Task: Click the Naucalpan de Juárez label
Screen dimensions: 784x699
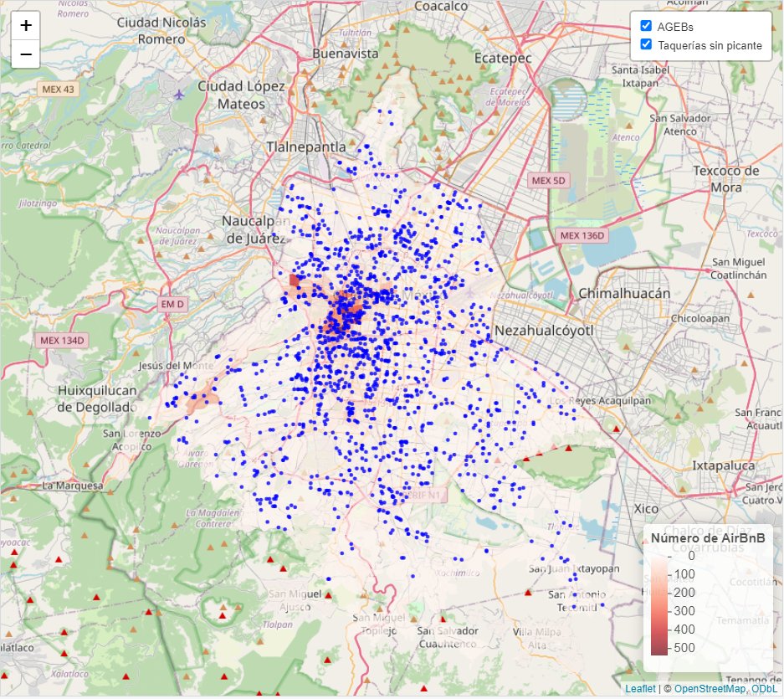Action: click(255, 229)
